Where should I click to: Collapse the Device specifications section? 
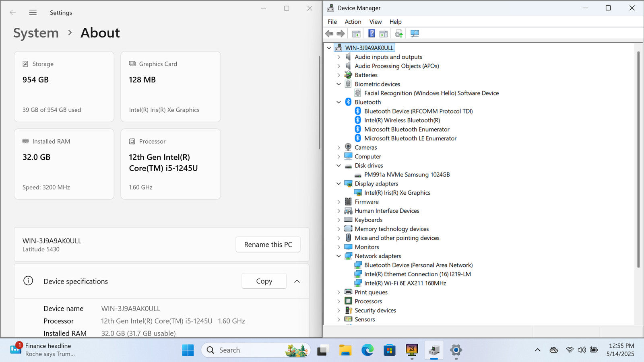(x=297, y=281)
